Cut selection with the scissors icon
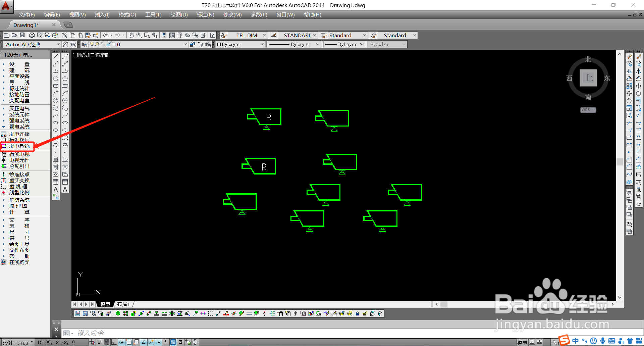This screenshot has width=644, height=346. 65,35
